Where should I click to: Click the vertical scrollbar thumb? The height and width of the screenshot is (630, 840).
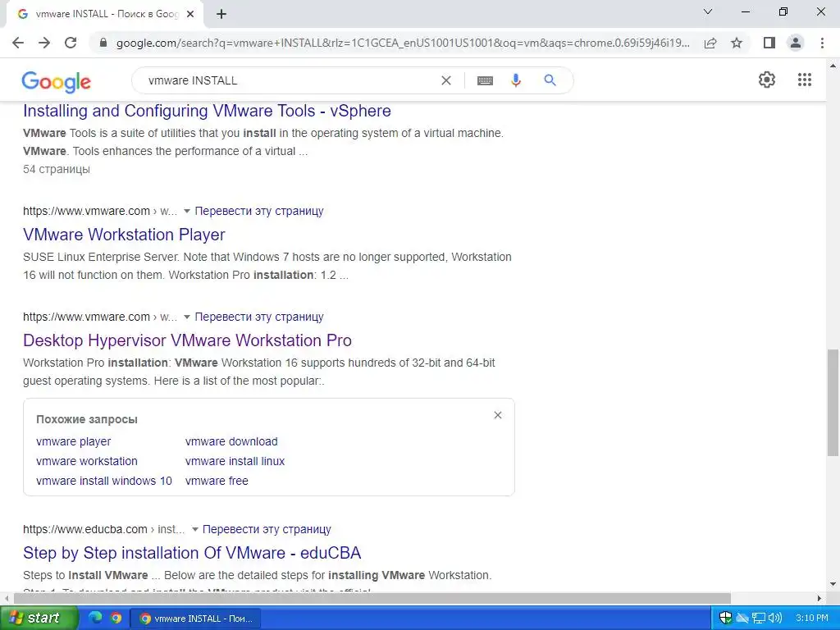[833, 402]
